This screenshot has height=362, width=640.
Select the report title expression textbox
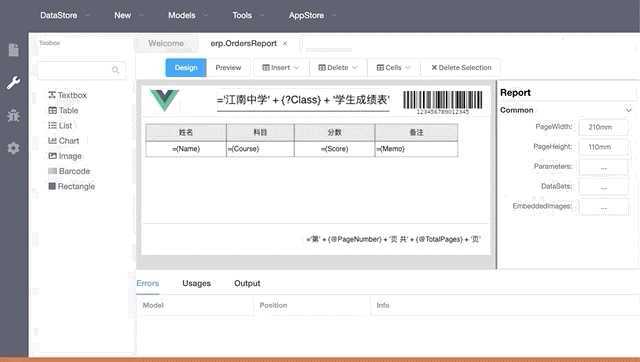(303, 100)
